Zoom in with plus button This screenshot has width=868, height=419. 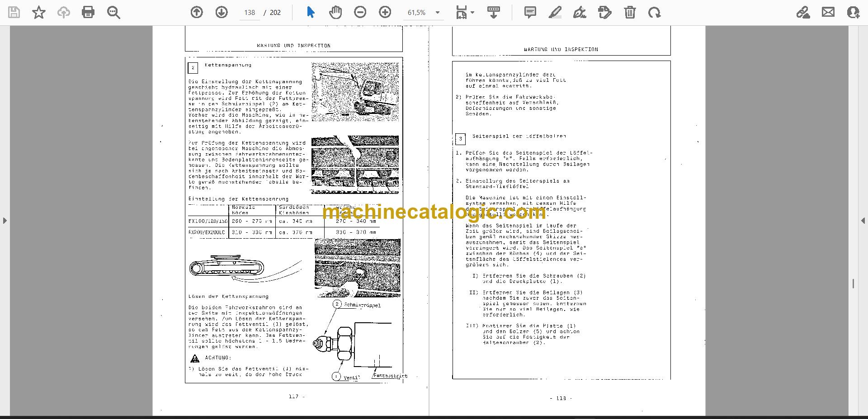pyautogui.click(x=385, y=12)
